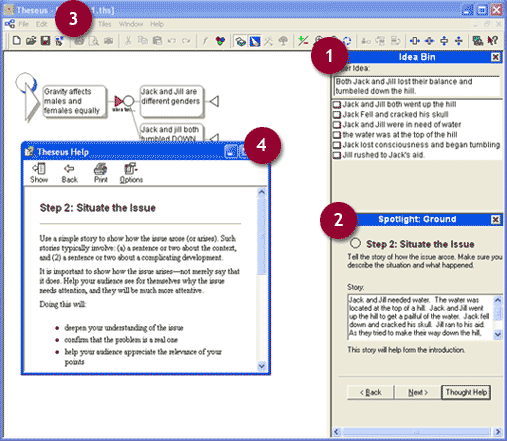
Task: Check 'Jack Fell and cracked his skull' idea
Action: click(337, 115)
